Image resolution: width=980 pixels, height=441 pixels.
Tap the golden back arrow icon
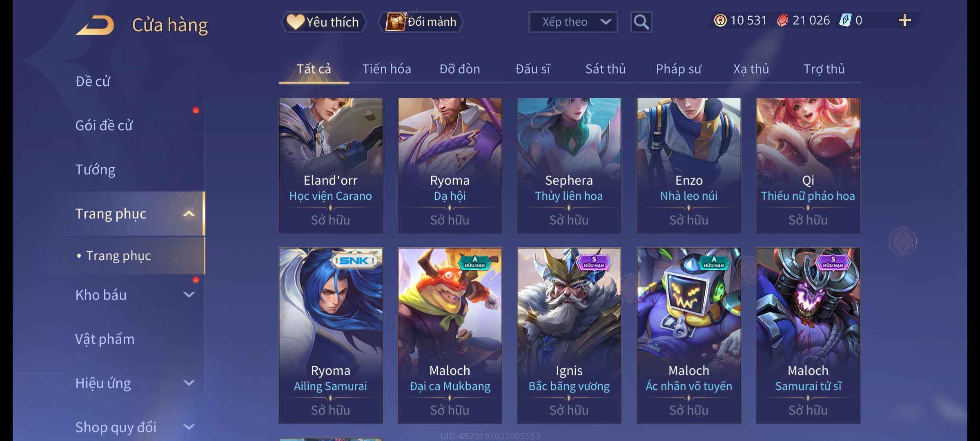[95, 25]
